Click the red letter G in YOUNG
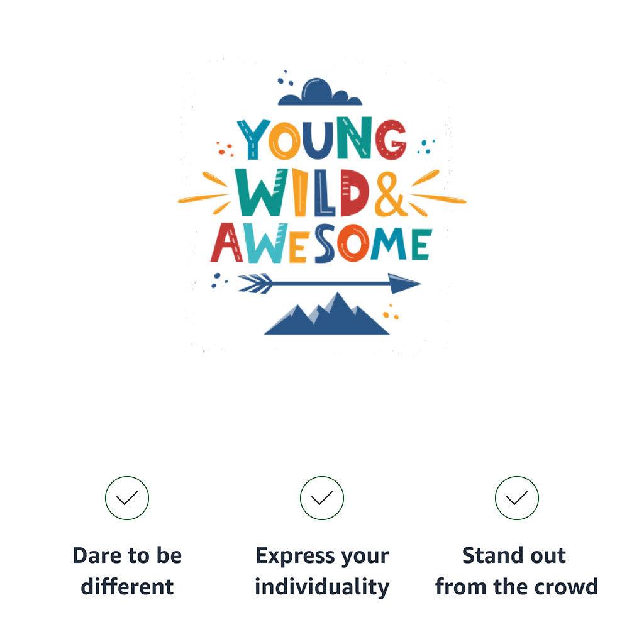Viewport: 644px width, 644px height. tap(391, 140)
